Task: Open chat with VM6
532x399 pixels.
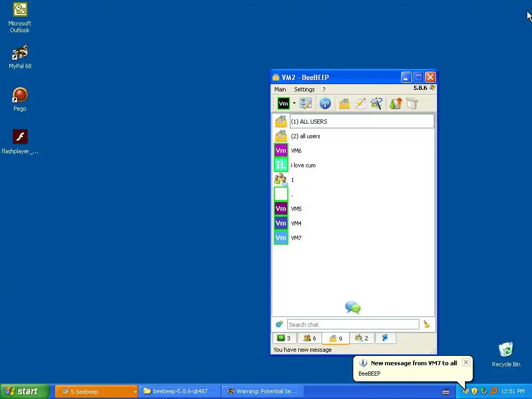Action: pos(353,151)
